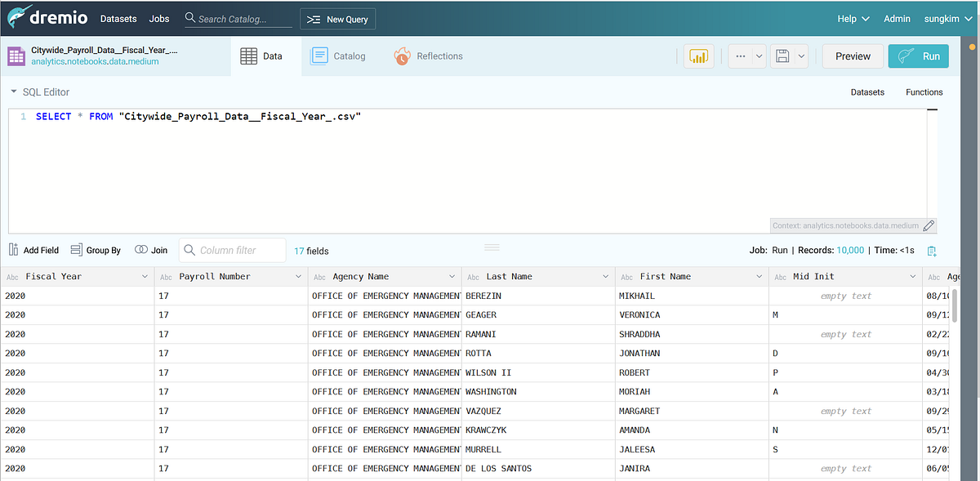
Task: Click the more options ellipsis icon
Action: (x=739, y=56)
